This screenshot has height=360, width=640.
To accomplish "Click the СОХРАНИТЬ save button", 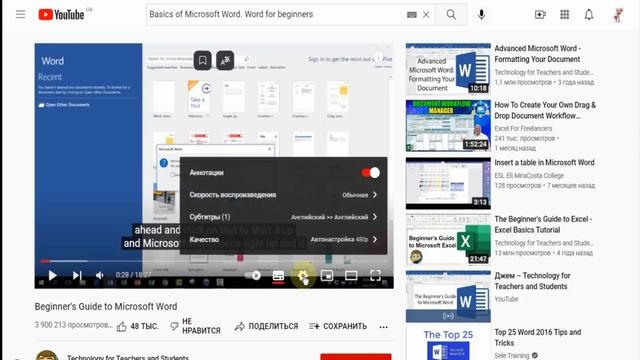I will point(338,327).
